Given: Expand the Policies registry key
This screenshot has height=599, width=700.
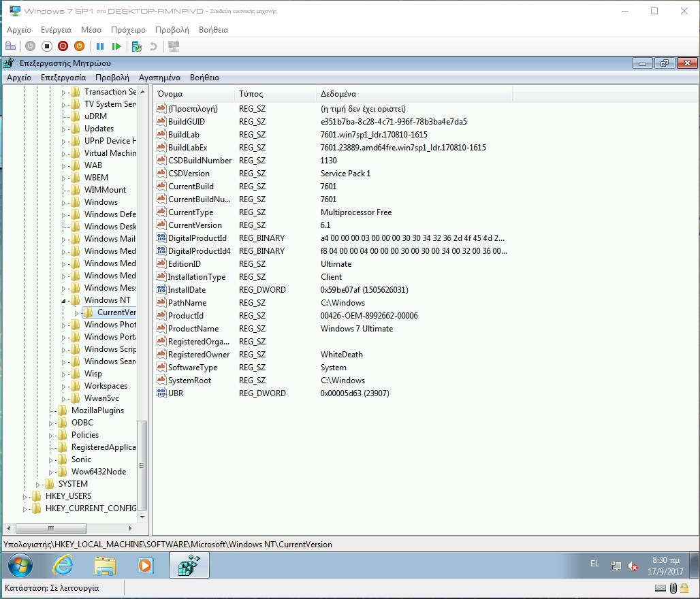Looking at the screenshot, I should coord(52,435).
